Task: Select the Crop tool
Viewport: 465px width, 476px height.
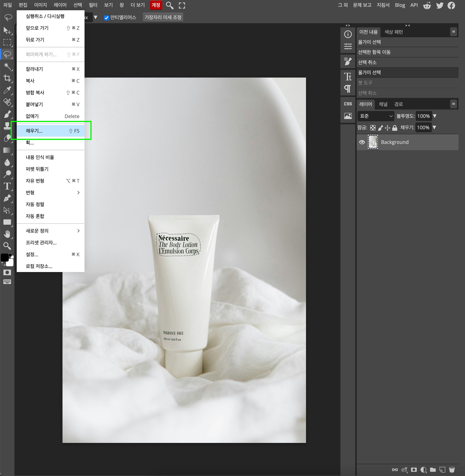Action: [x=7, y=78]
